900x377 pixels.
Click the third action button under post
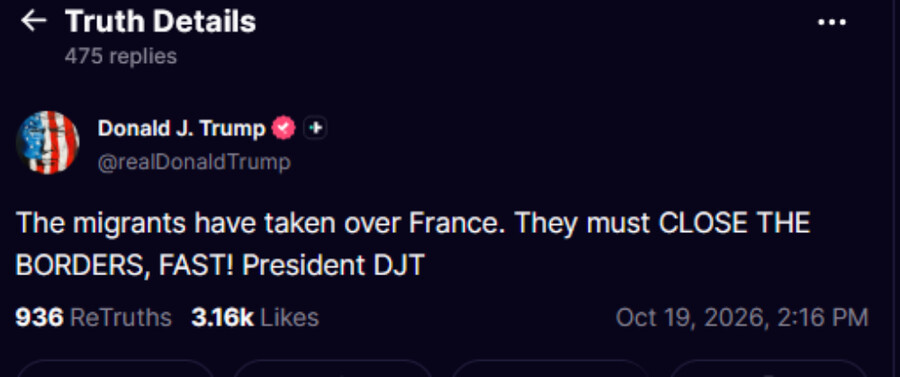[x=550, y=368]
